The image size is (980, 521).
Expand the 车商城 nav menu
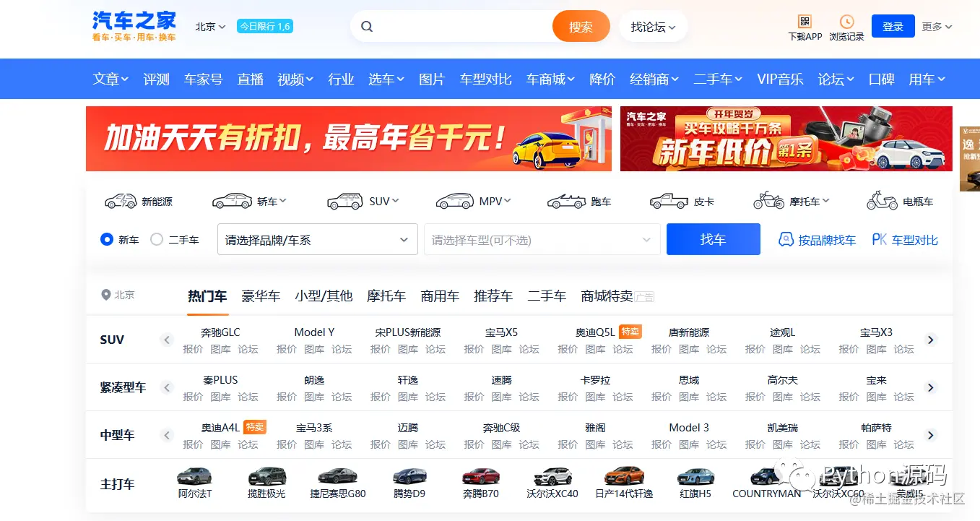550,79
